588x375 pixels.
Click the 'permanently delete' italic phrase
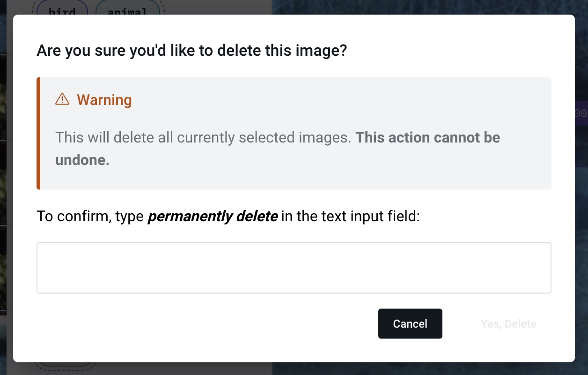click(213, 217)
